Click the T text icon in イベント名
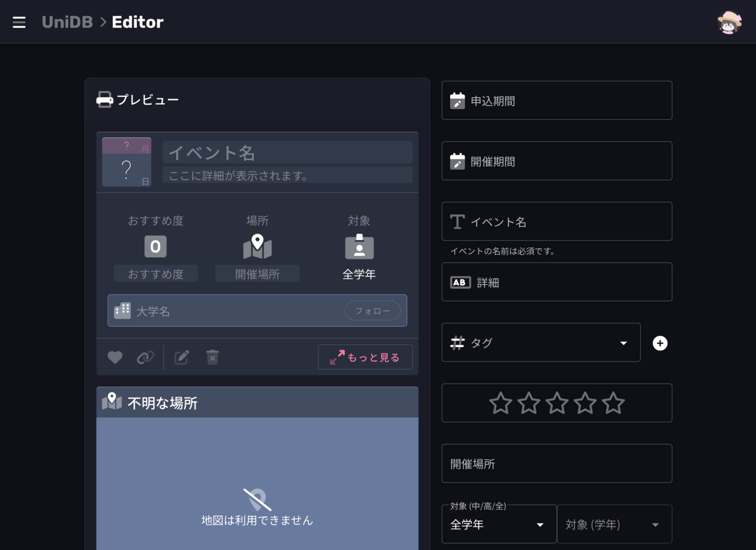756x550 pixels. [457, 222]
